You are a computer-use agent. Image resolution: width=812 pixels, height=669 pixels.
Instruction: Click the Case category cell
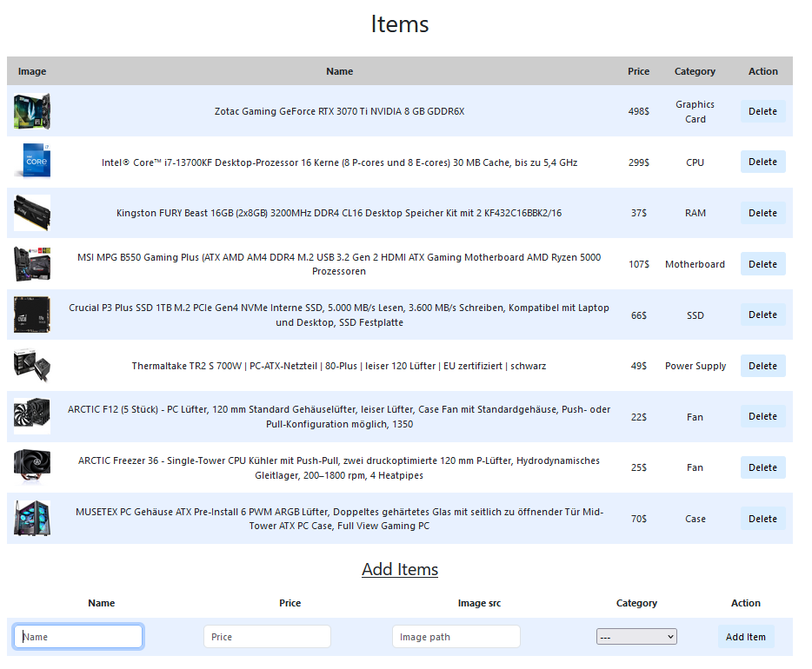click(x=695, y=519)
